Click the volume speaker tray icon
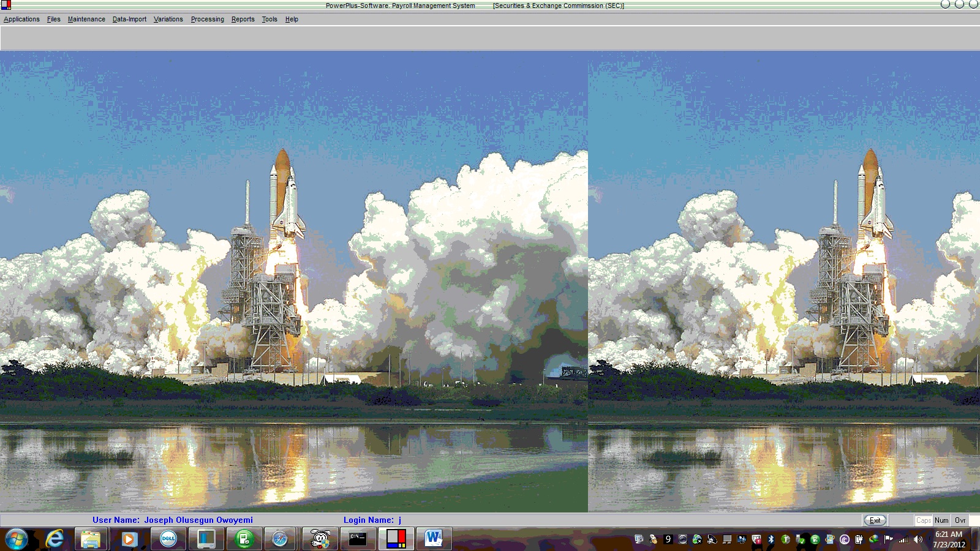The width and height of the screenshot is (980, 551). [918, 539]
